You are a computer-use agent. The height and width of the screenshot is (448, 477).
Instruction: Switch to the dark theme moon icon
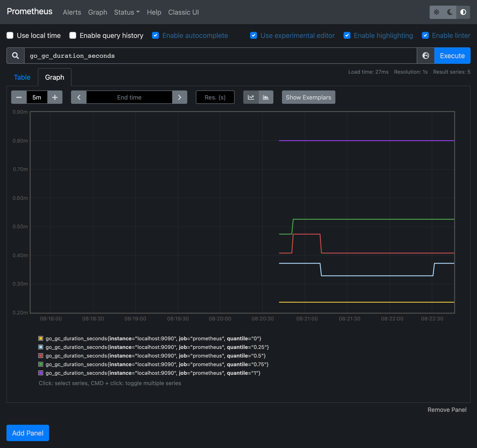click(450, 12)
